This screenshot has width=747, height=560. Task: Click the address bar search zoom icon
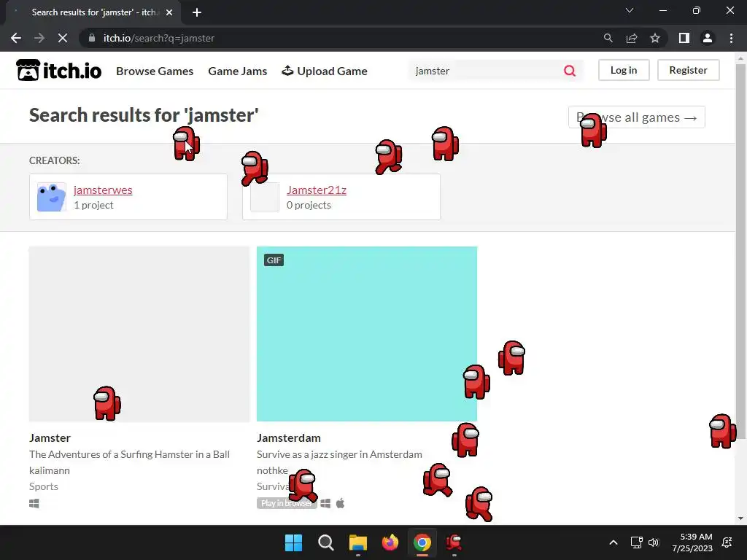point(608,38)
